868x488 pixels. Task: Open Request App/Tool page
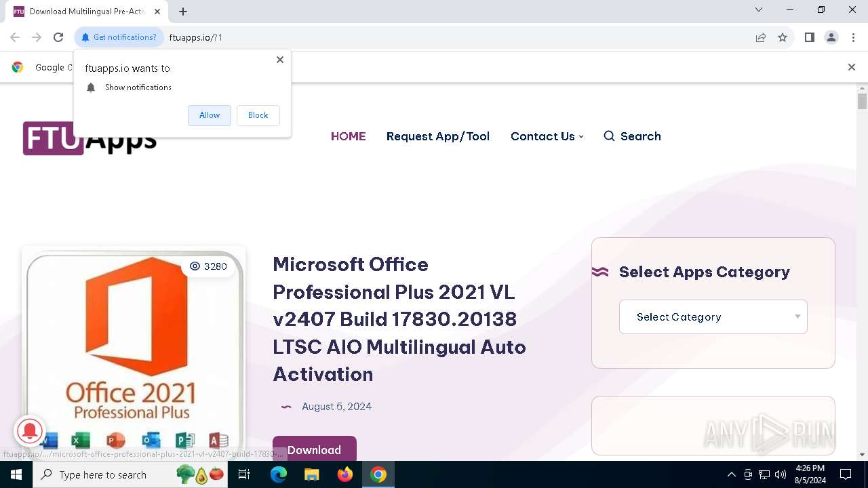(438, 136)
